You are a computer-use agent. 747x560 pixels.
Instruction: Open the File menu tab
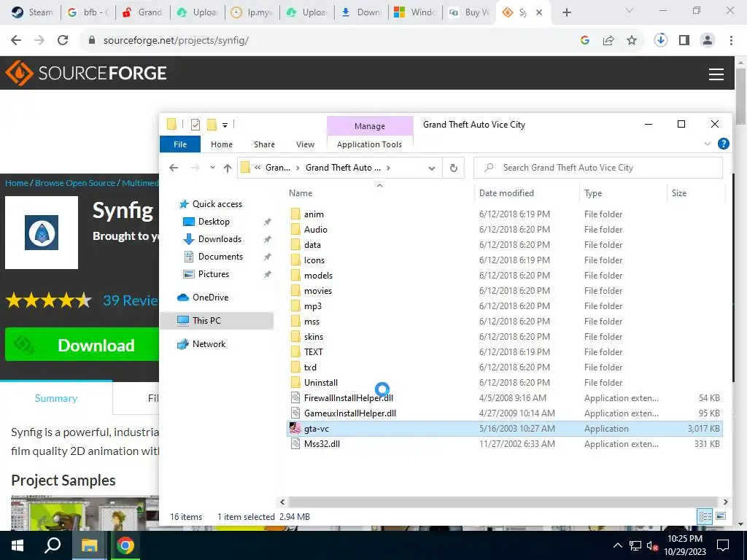click(180, 144)
